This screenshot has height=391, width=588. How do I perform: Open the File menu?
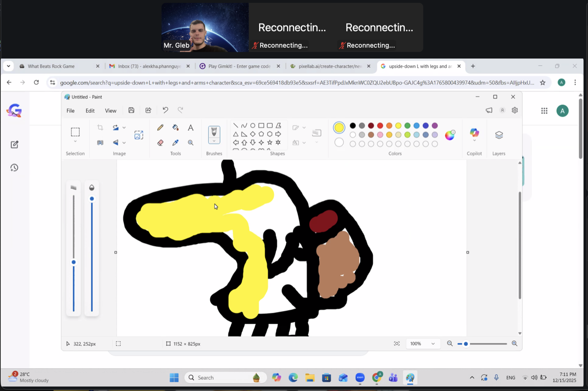pos(71,111)
